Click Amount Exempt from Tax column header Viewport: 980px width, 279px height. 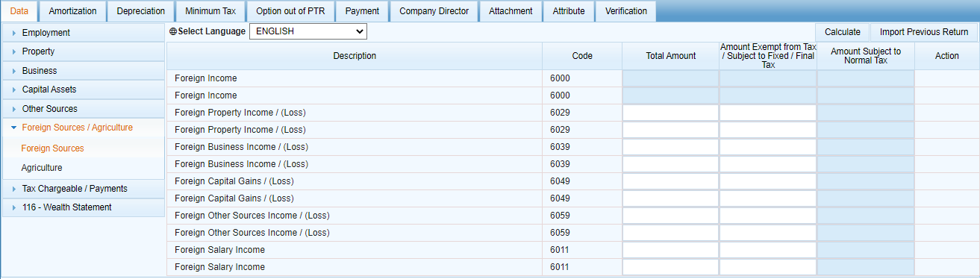(x=768, y=56)
